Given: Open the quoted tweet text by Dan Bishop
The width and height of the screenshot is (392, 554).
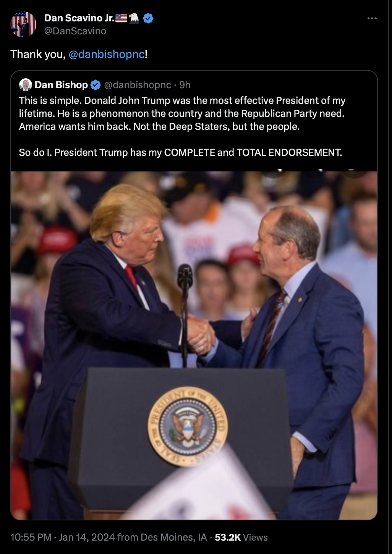Looking at the screenshot, I should pyautogui.click(x=182, y=126).
